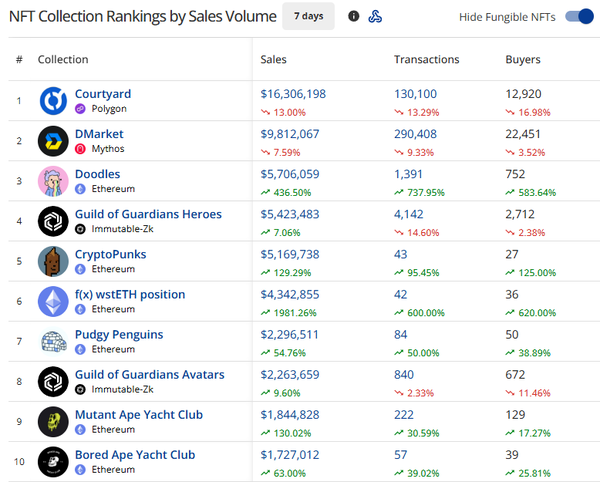This screenshot has height=482, width=600.
Task: Click the 1981.26% sales change value
Action: point(295,313)
